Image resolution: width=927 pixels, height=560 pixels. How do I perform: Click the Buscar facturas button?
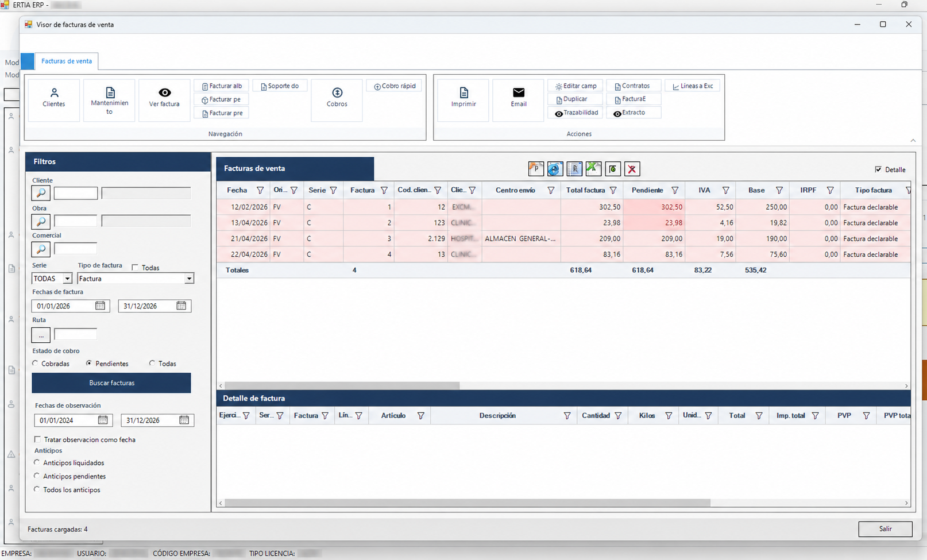pos(111,383)
